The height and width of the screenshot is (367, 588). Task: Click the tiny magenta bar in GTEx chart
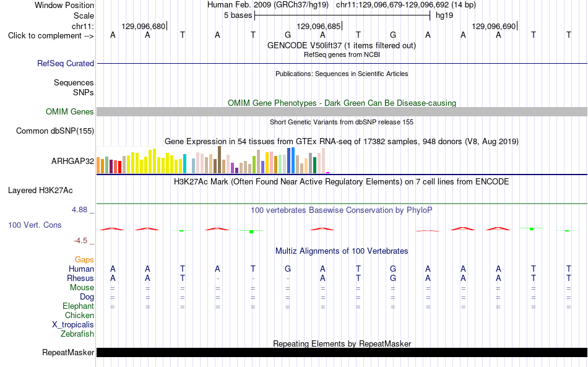pos(328,173)
